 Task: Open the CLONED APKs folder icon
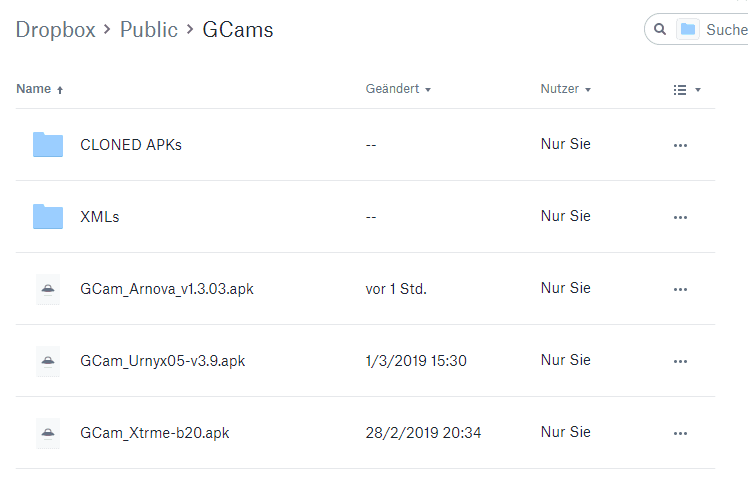pos(48,145)
